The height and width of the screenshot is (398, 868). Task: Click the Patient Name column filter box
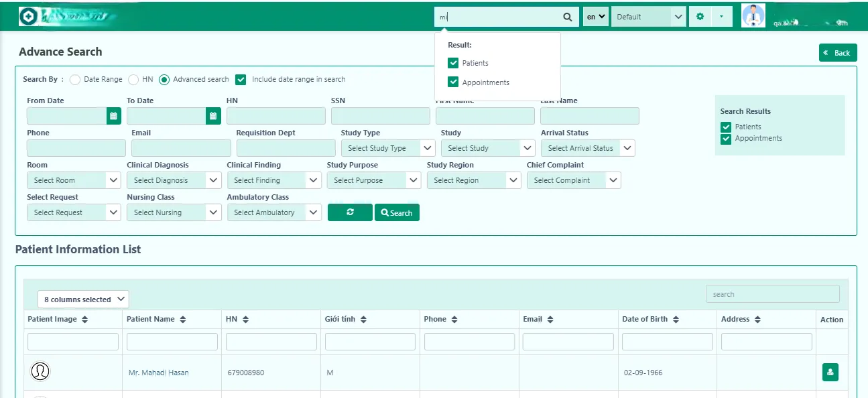(x=172, y=342)
